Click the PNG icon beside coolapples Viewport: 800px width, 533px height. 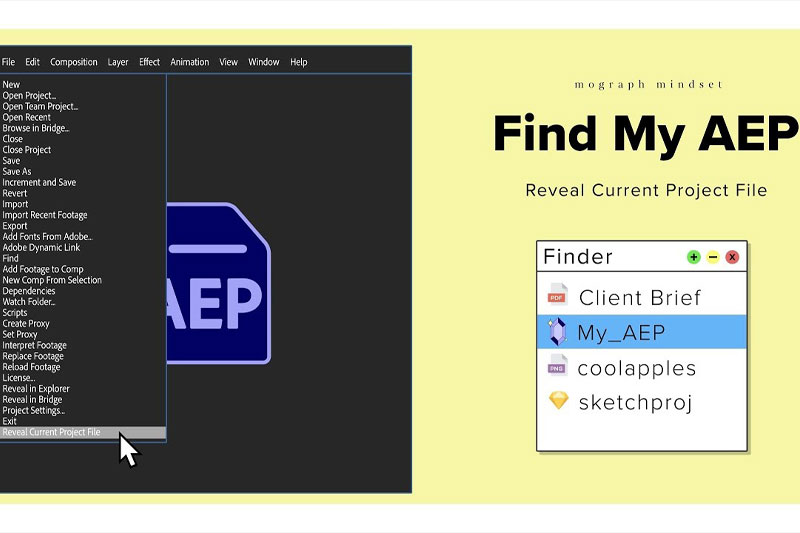557,366
